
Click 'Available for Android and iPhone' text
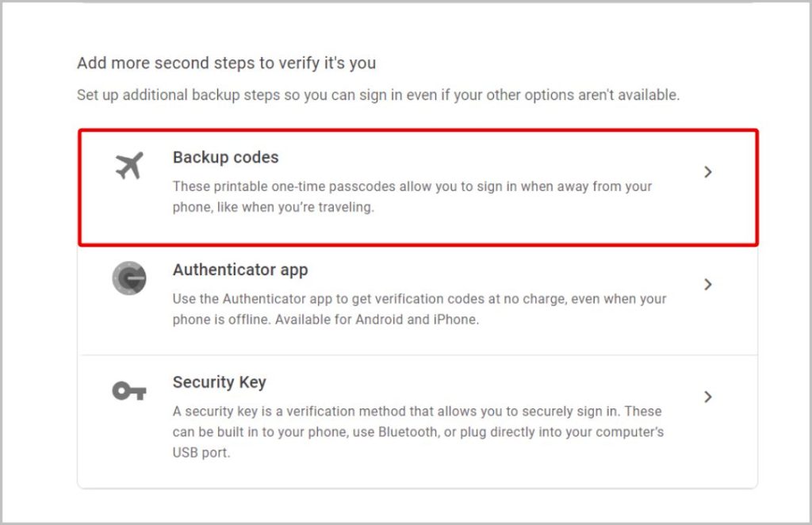(377, 320)
